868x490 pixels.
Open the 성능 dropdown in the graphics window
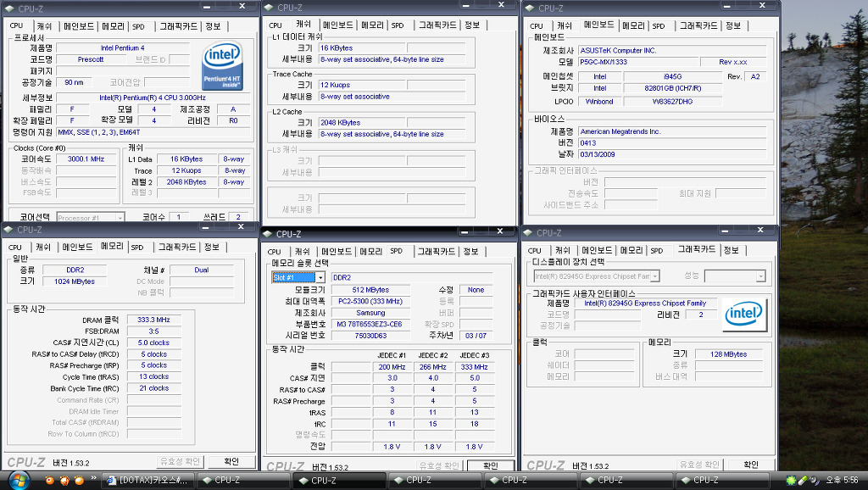tap(760, 276)
